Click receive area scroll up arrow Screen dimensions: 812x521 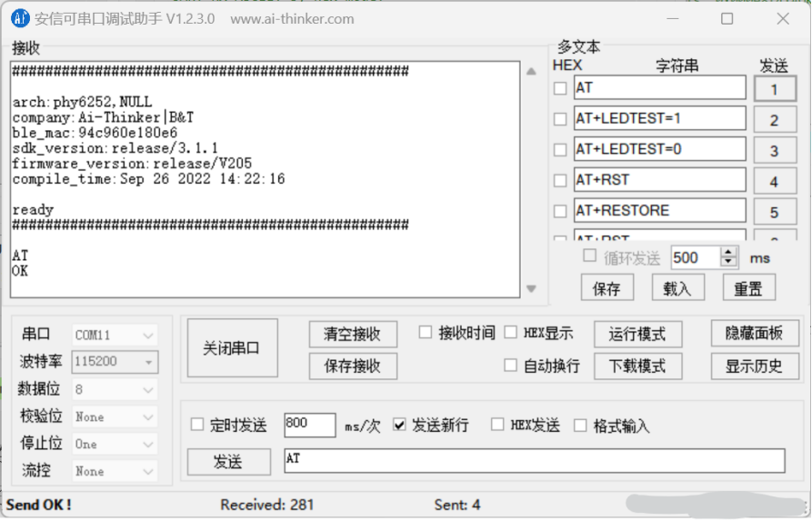coord(531,72)
